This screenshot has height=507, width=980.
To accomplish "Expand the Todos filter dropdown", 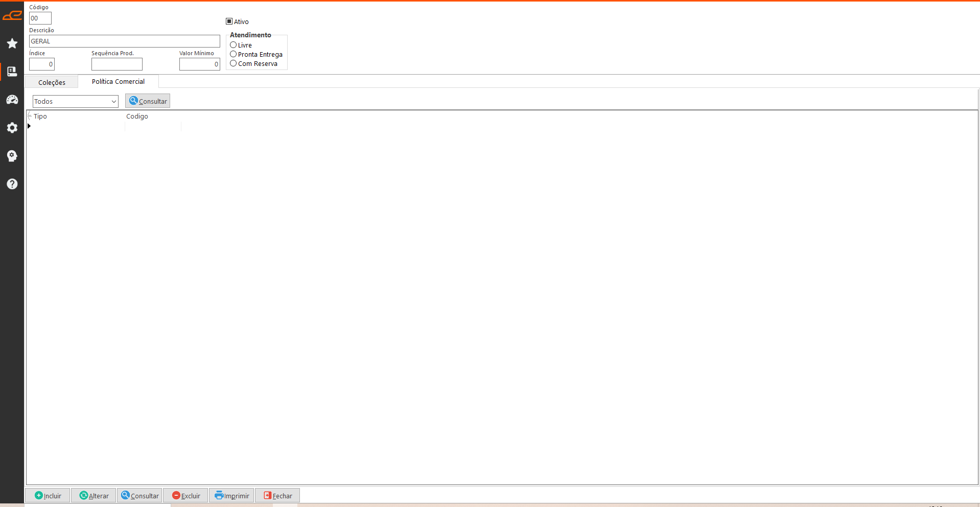I will [76, 102].
